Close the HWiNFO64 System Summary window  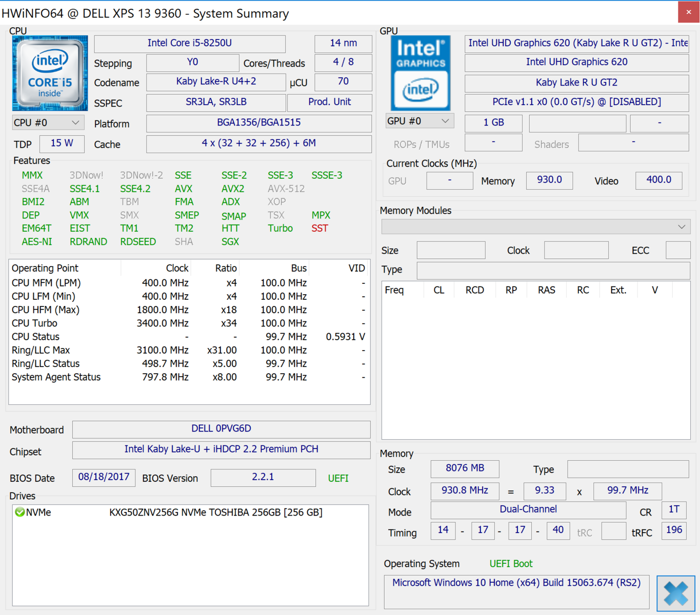coord(688,12)
